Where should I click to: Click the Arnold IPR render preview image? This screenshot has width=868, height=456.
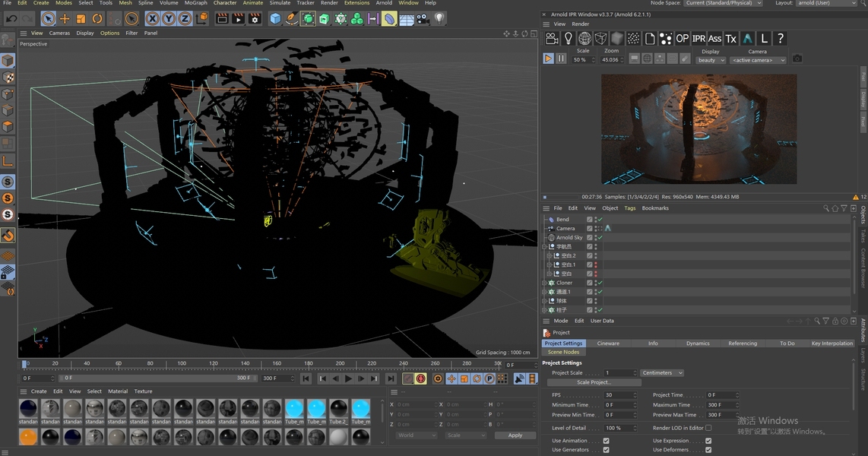click(x=699, y=129)
